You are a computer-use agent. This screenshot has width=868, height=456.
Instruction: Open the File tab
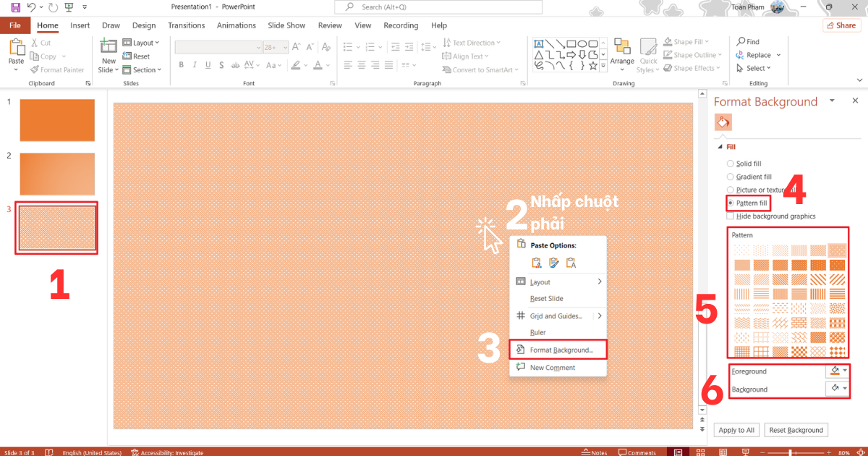(x=15, y=25)
